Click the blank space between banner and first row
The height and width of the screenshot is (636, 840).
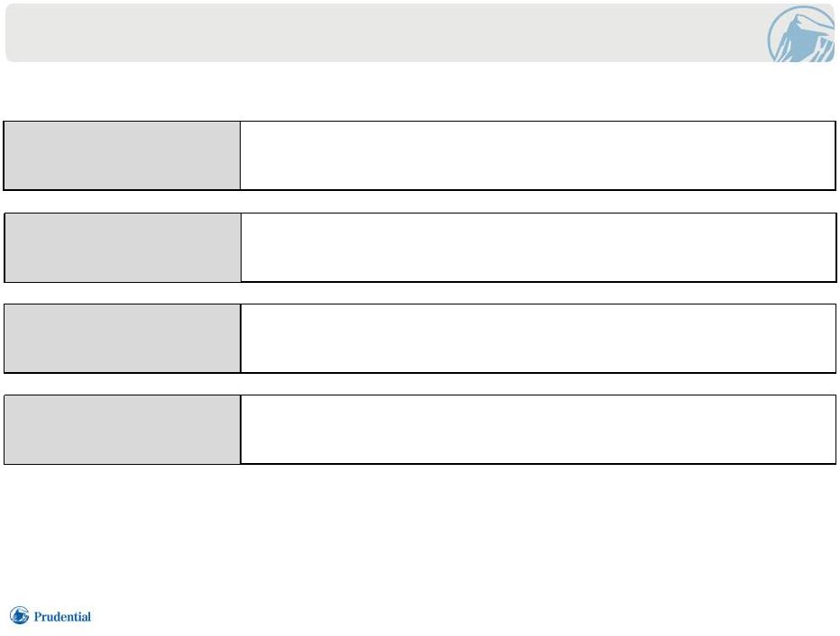pos(420,92)
